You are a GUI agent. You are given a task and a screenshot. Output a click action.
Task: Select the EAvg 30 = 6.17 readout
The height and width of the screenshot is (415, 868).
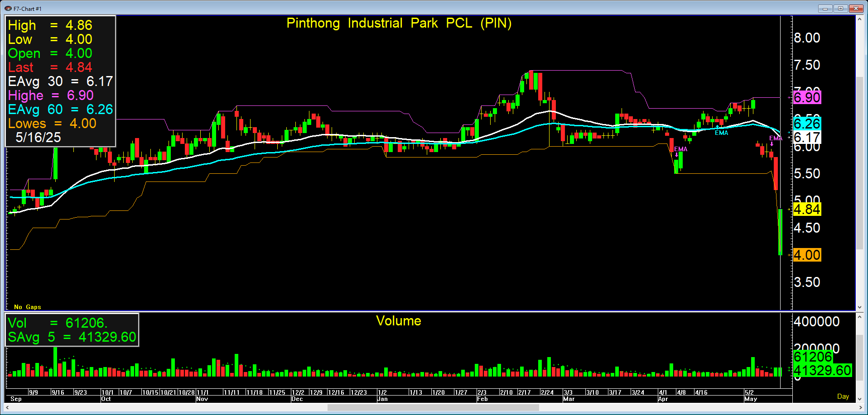(x=60, y=81)
